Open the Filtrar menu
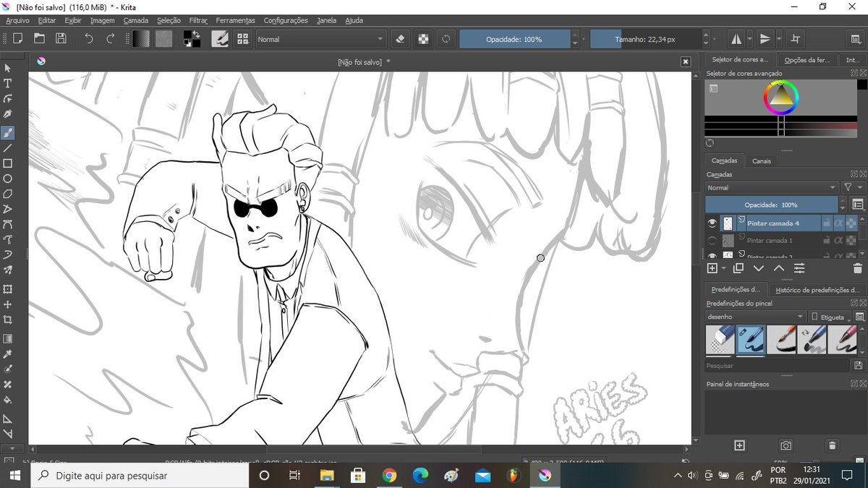Viewport: 868px width, 488px height. click(197, 20)
